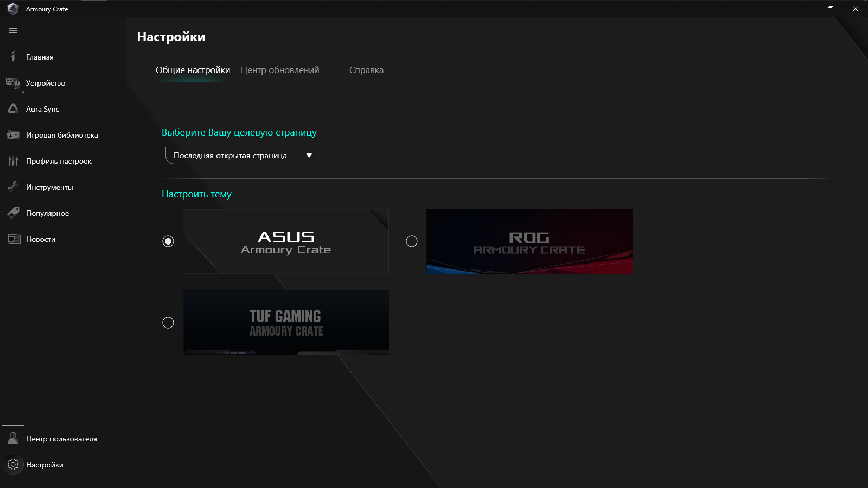Select the ROG Armoury Crate theme
This screenshot has height=488, width=868.
411,241
